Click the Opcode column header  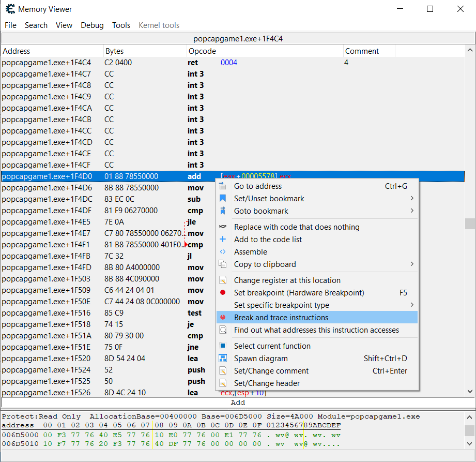(265, 51)
